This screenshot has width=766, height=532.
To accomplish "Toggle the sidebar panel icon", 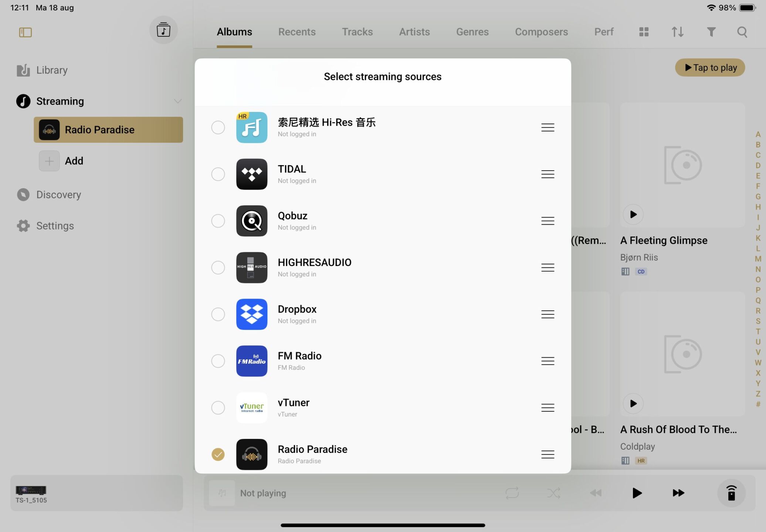I will tap(25, 33).
